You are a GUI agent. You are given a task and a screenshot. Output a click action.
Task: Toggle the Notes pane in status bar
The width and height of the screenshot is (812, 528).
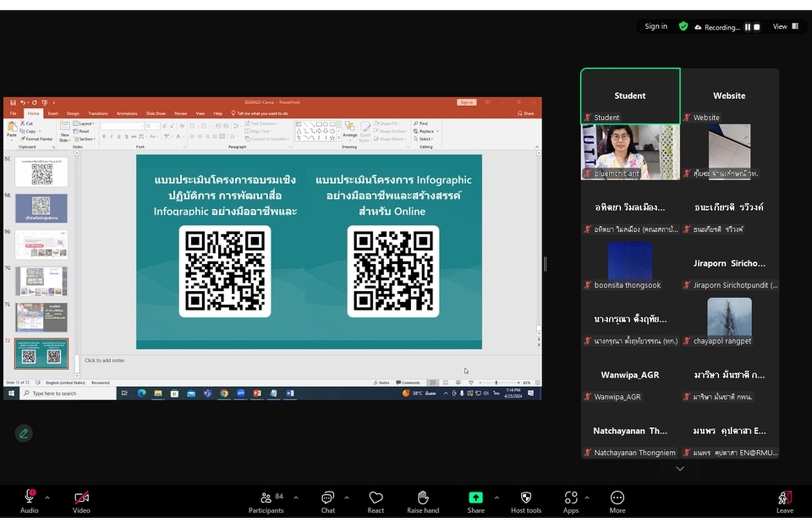tap(381, 382)
